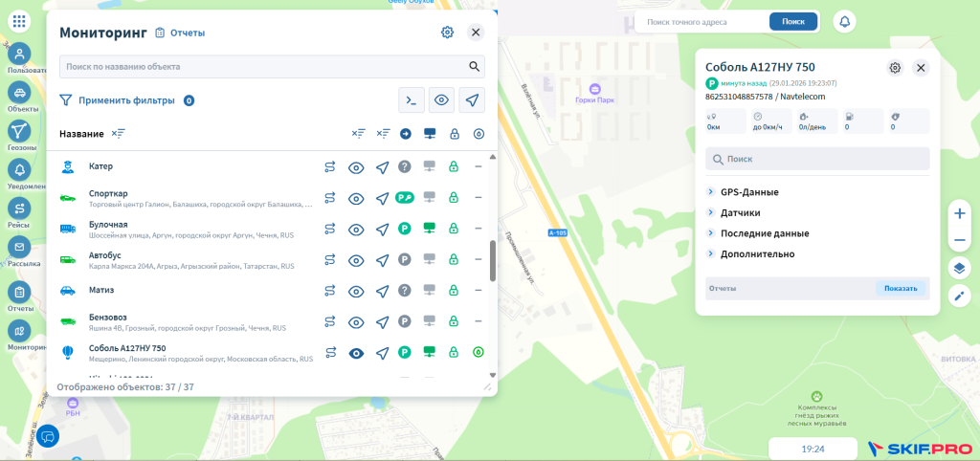980x461 pixels.
Task: Open the Геозоны section in the sidebar
Action: (x=19, y=131)
